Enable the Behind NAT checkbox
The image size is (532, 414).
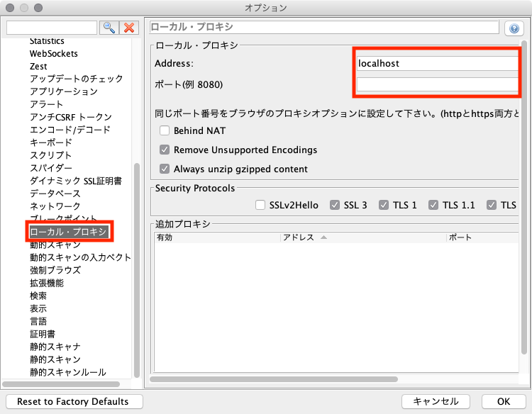point(165,130)
